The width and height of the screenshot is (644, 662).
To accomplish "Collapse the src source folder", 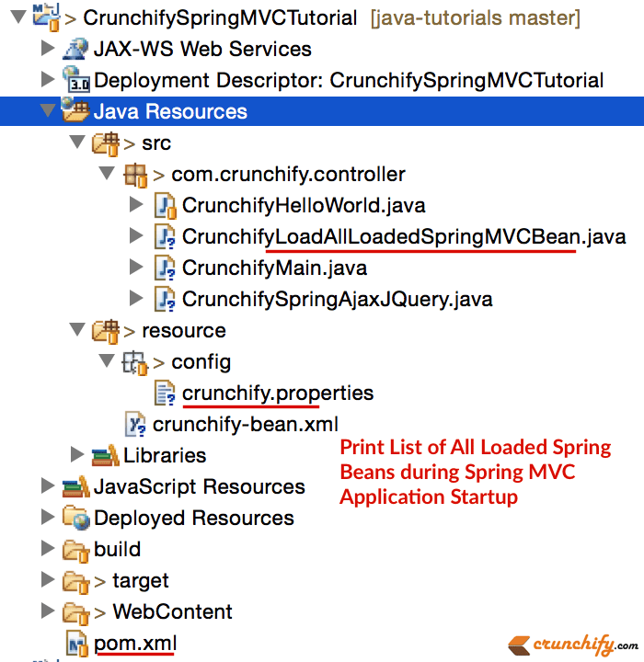I will pyautogui.click(x=77, y=143).
